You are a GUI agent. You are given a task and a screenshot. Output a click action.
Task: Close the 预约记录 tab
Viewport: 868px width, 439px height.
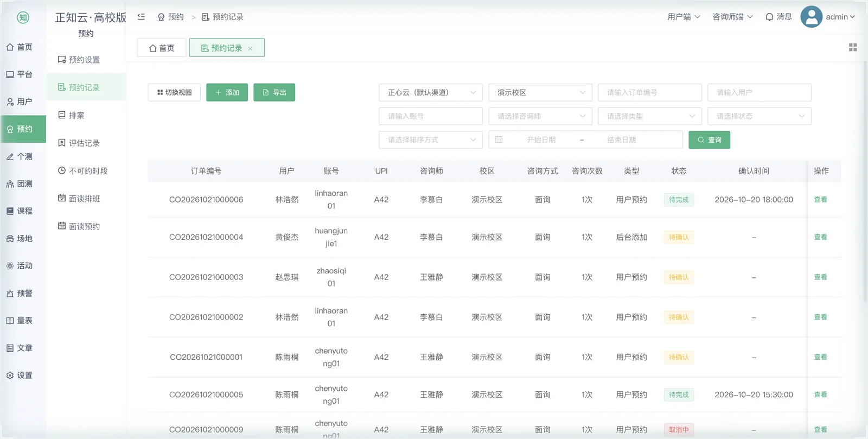pyautogui.click(x=250, y=49)
